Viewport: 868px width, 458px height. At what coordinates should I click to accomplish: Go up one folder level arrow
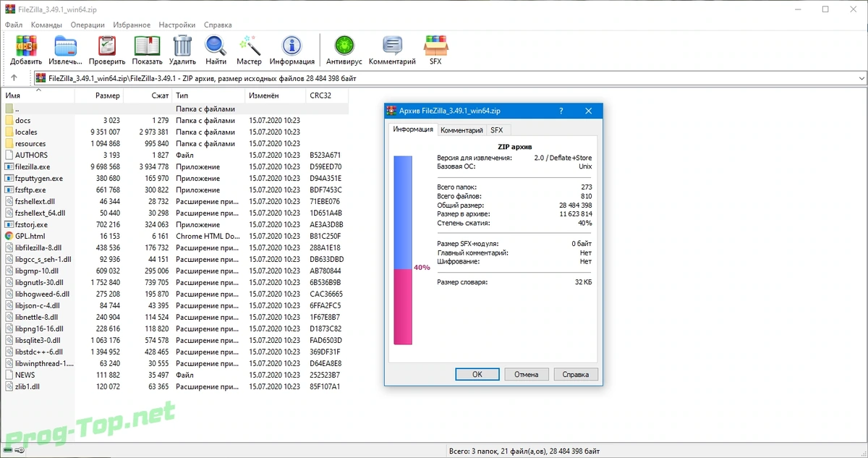pos(14,78)
